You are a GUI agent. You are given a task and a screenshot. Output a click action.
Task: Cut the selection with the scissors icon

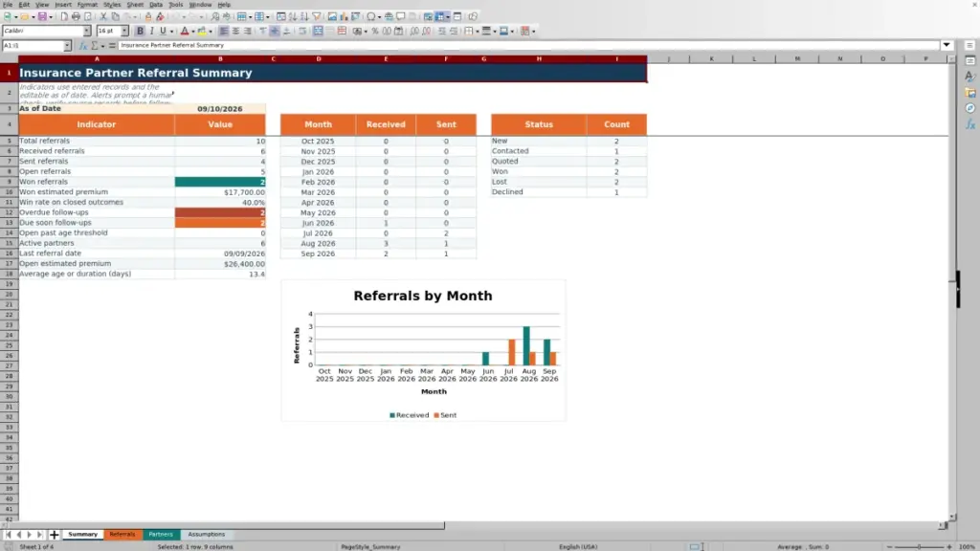[103, 17]
